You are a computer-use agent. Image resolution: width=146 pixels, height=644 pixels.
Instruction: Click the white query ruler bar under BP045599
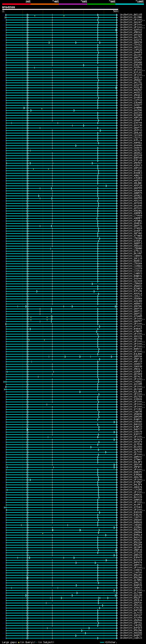pos(60,9)
